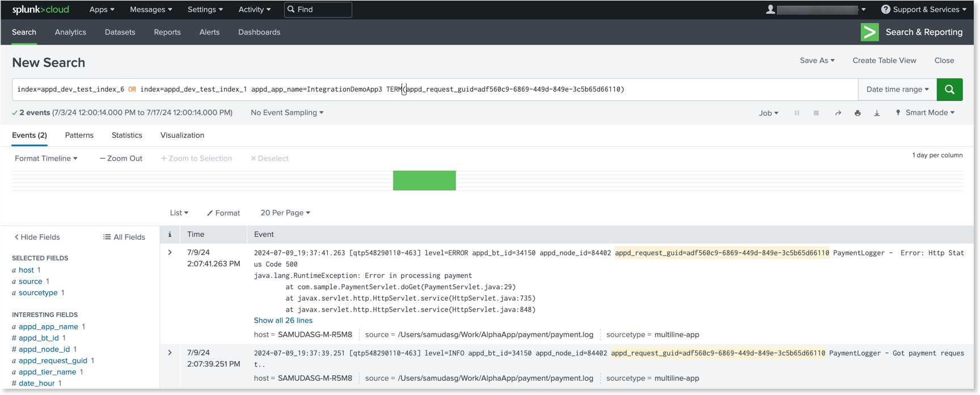The image size is (980, 395).
Task: Open Activity menu
Action: (x=255, y=10)
